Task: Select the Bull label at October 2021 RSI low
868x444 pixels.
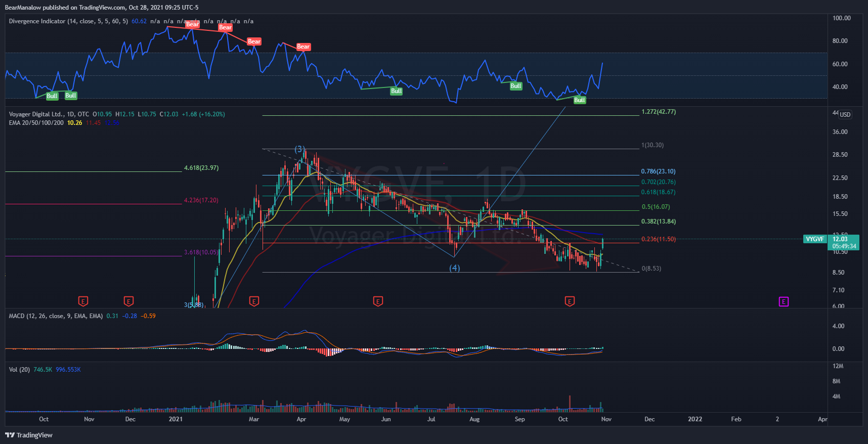Action: [x=579, y=100]
